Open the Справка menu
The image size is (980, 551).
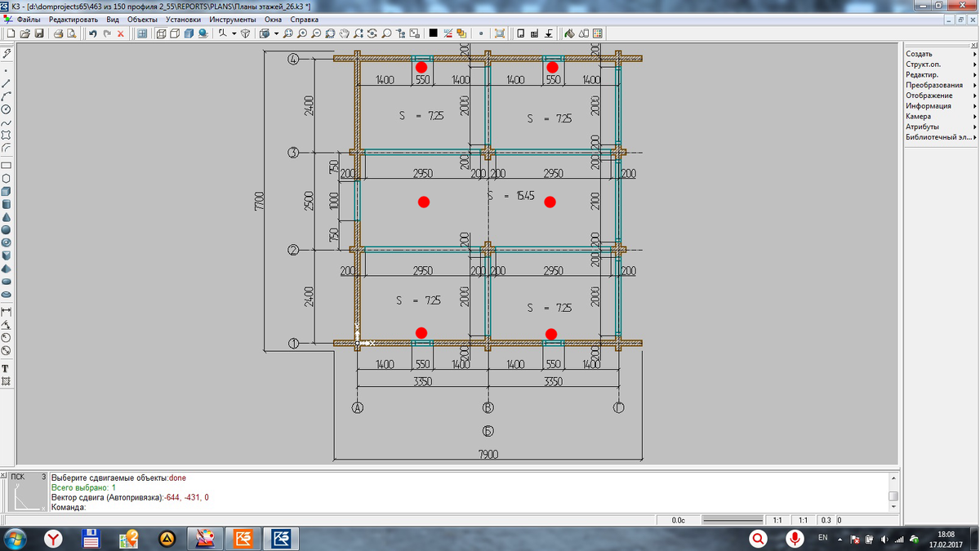(x=305, y=20)
